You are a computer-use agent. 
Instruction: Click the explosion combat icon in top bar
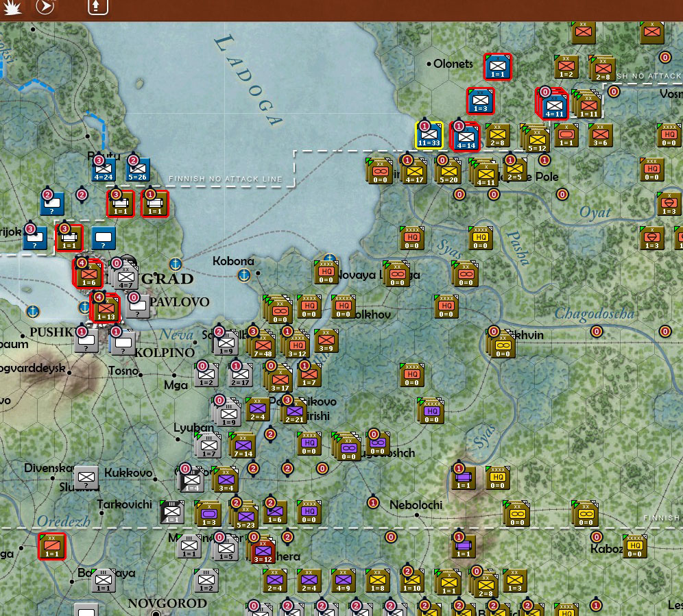pyautogui.click(x=12, y=7)
